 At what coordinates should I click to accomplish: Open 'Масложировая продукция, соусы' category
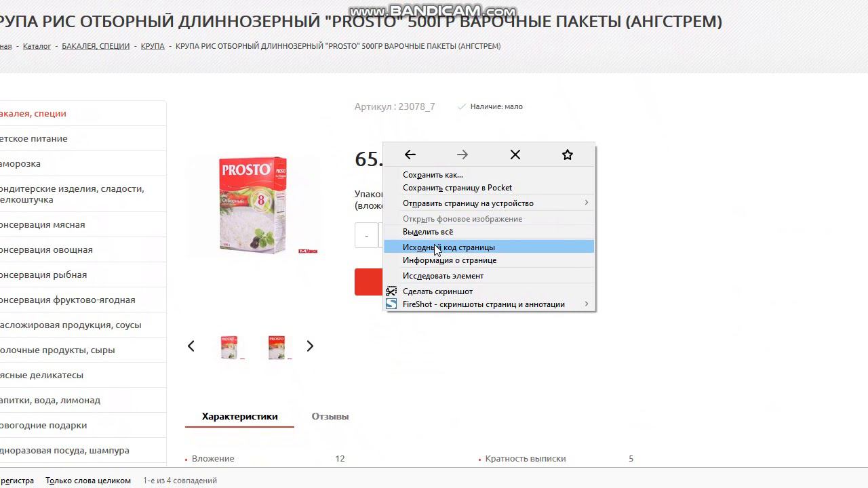[83, 325]
